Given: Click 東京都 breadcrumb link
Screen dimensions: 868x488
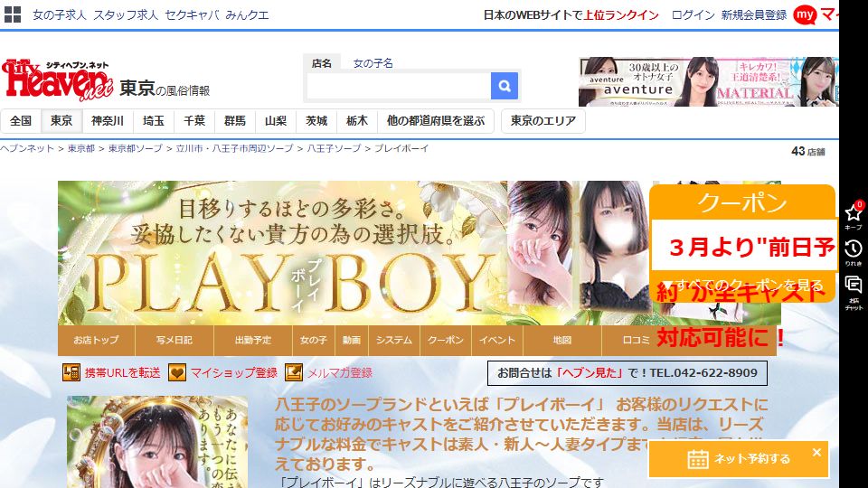Looking at the screenshot, I should click(x=80, y=148).
